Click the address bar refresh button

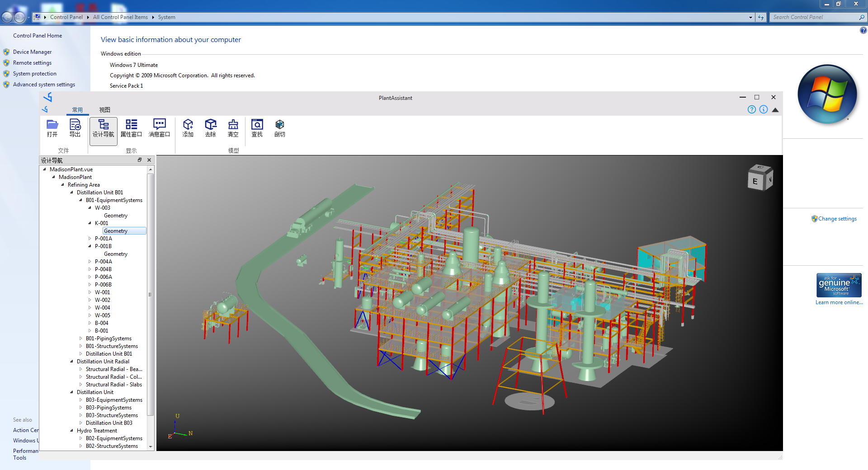pyautogui.click(x=761, y=17)
